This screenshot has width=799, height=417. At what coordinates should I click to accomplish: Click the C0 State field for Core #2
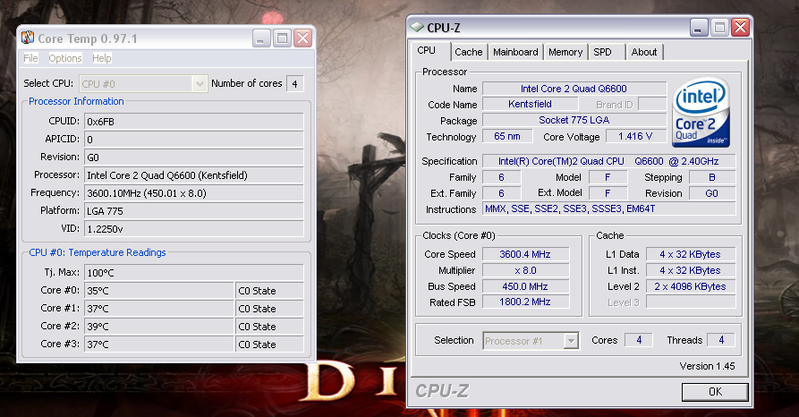pyautogui.click(x=270, y=326)
